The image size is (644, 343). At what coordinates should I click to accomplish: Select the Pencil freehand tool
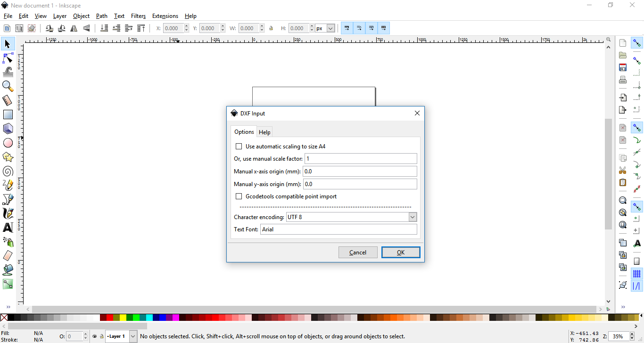[x=8, y=185]
